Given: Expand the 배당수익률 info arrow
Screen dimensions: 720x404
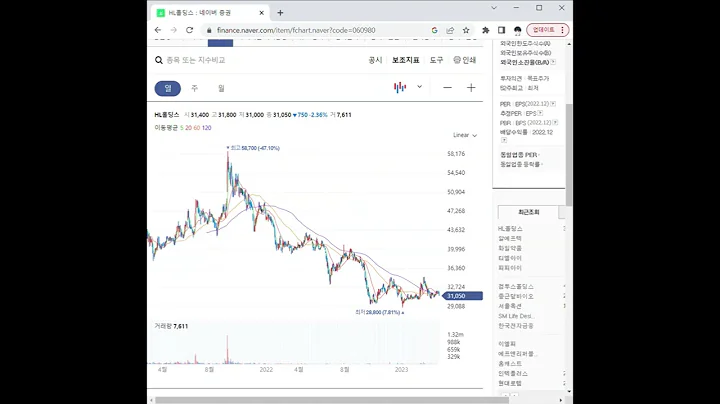Looking at the screenshot, I should pos(504,140).
